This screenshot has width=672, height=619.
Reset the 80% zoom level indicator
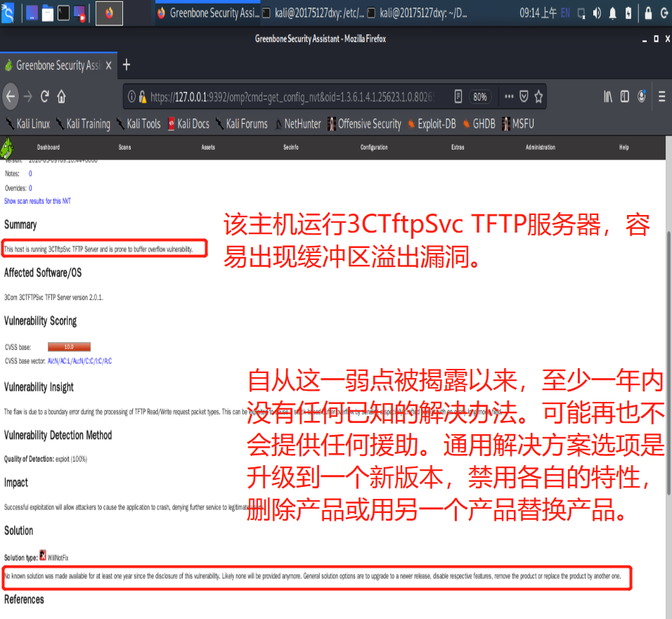pyautogui.click(x=480, y=97)
